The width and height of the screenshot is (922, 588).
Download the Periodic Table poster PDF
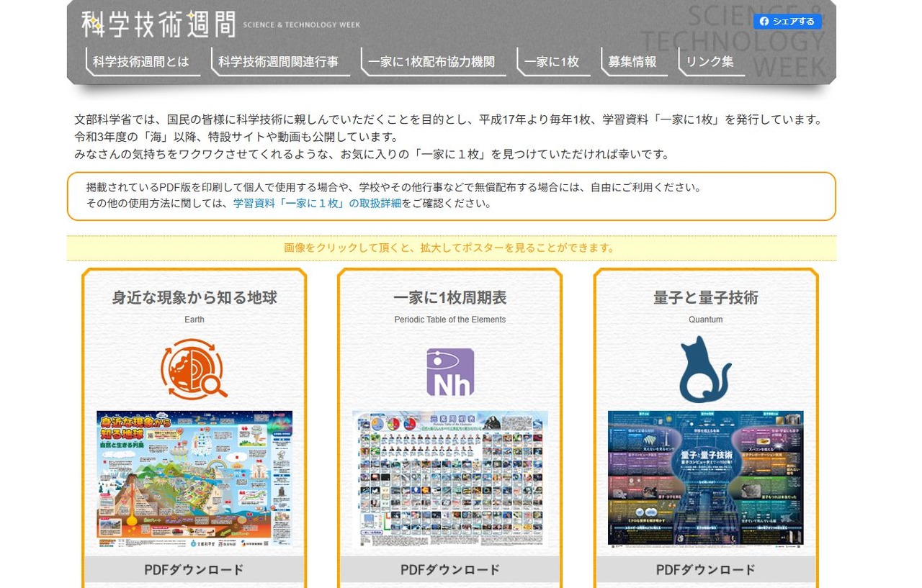coord(449,569)
